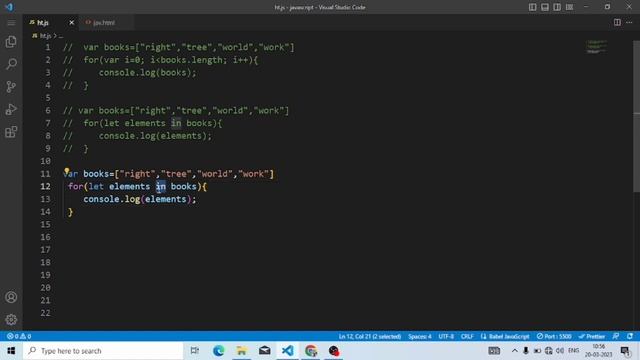Open notifications bell in status bar
This screenshot has width=640, height=360.
point(630,336)
